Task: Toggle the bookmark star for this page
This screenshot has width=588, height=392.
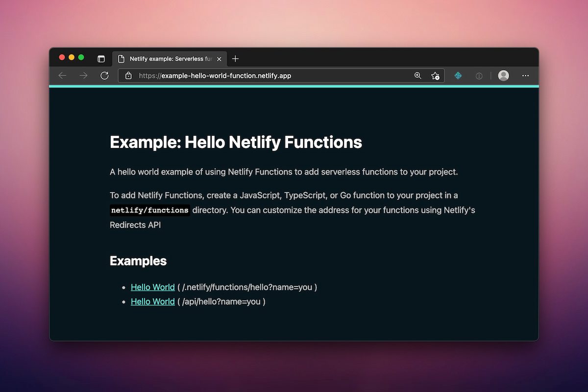Action: (x=435, y=75)
